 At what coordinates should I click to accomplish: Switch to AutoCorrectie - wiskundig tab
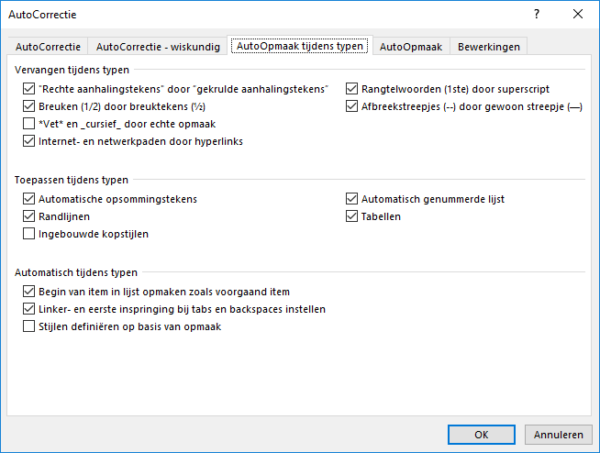tap(158, 47)
